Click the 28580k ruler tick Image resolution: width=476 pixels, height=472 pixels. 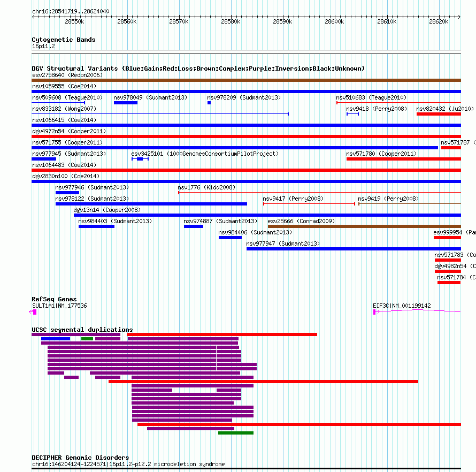click(x=231, y=21)
